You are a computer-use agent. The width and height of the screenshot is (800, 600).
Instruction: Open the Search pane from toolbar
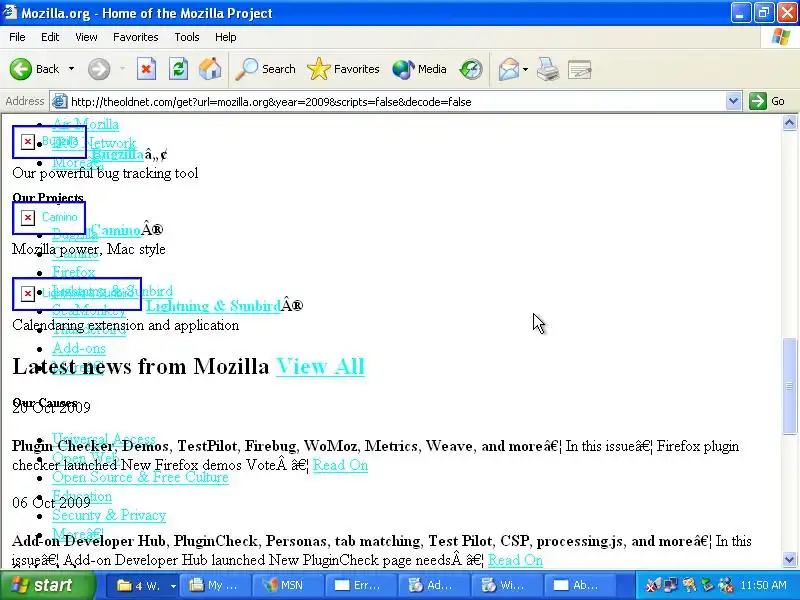coord(265,69)
